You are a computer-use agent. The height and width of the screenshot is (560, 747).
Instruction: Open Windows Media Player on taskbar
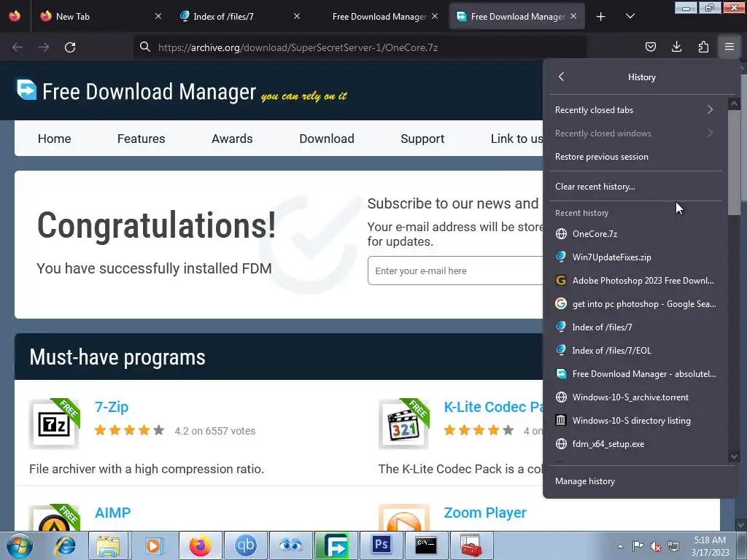[153, 545]
